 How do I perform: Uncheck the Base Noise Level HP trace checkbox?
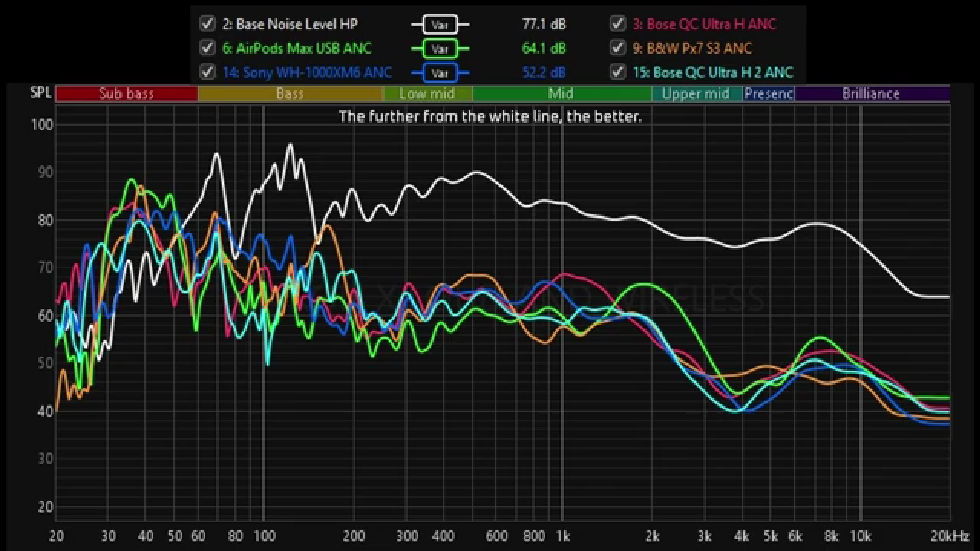click(x=207, y=23)
